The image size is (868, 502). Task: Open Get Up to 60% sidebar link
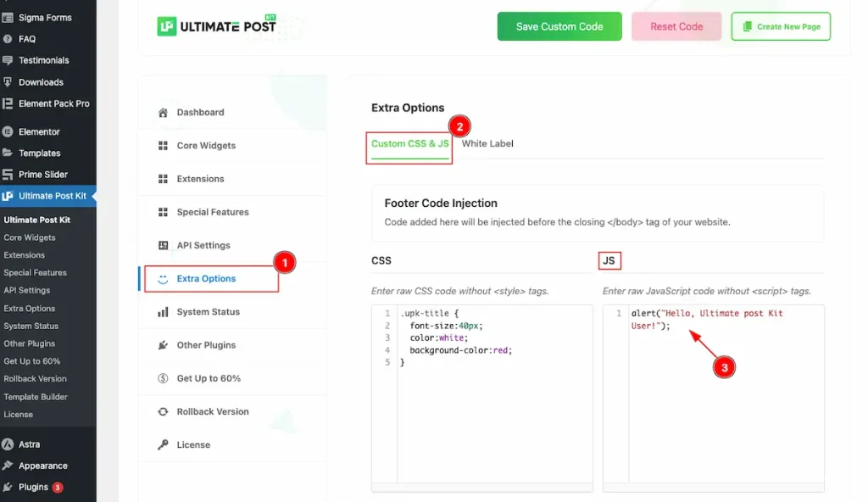point(31,361)
